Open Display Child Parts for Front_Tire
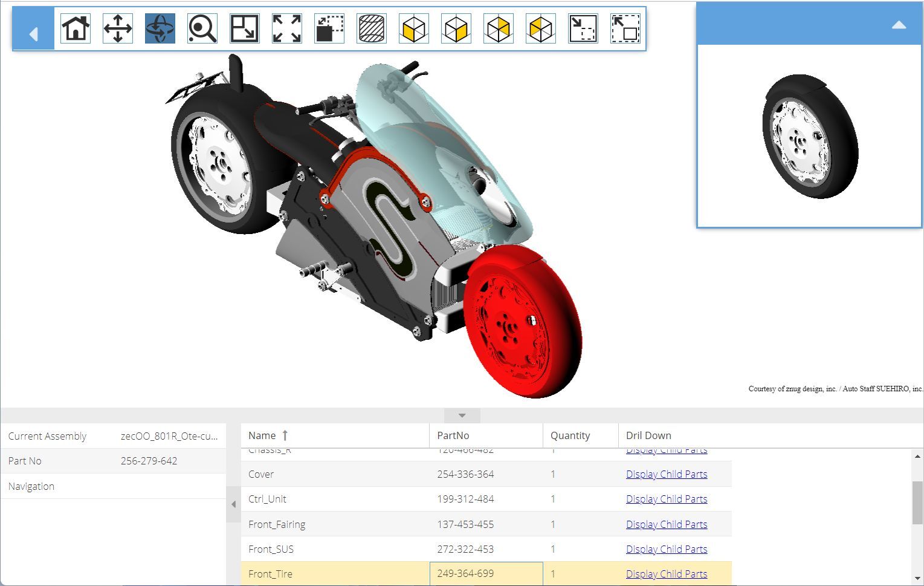 (666, 574)
